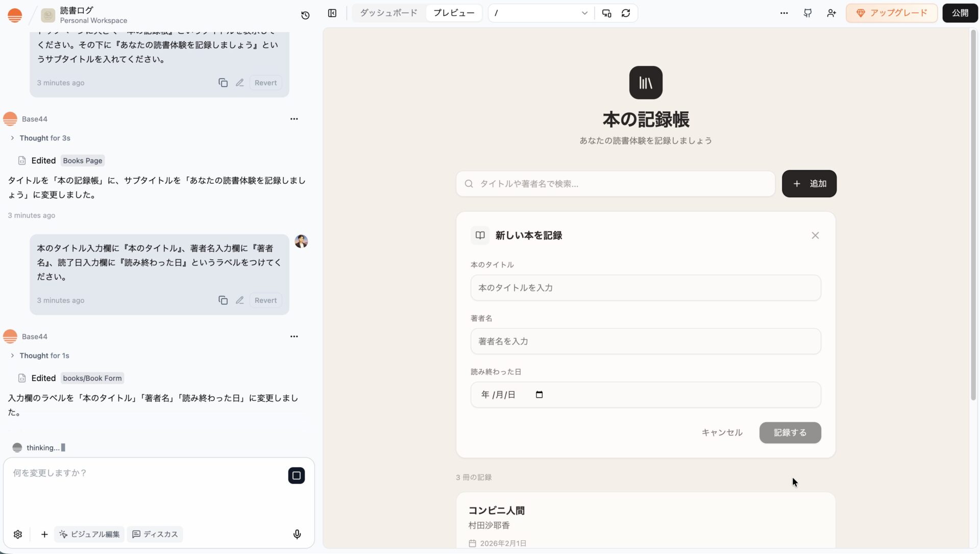Toggle Visual Edit (ビジュアル編集) mode
Viewport: 980px width, 554px height.
pos(89,534)
